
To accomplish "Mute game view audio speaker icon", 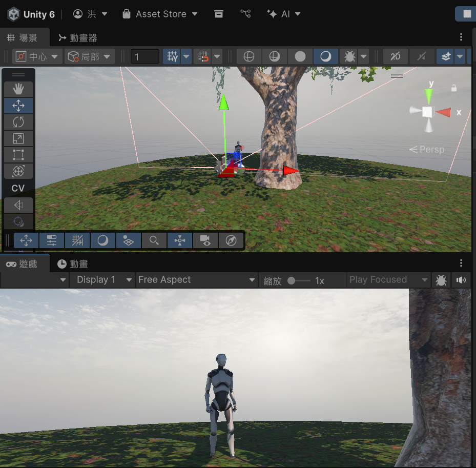I will (461, 280).
